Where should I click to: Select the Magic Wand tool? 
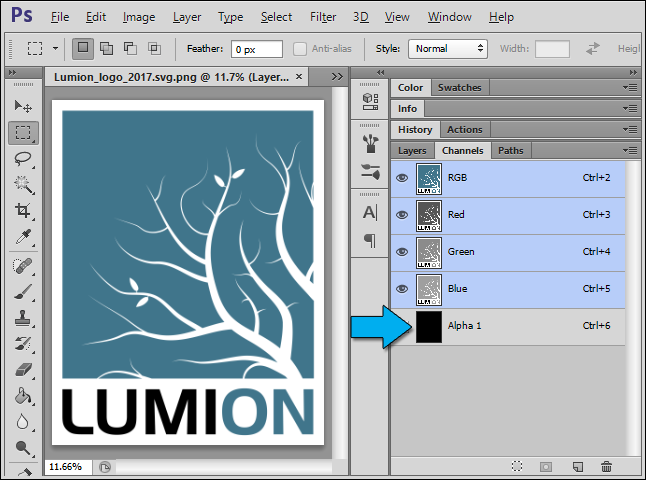(x=22, y=184)
